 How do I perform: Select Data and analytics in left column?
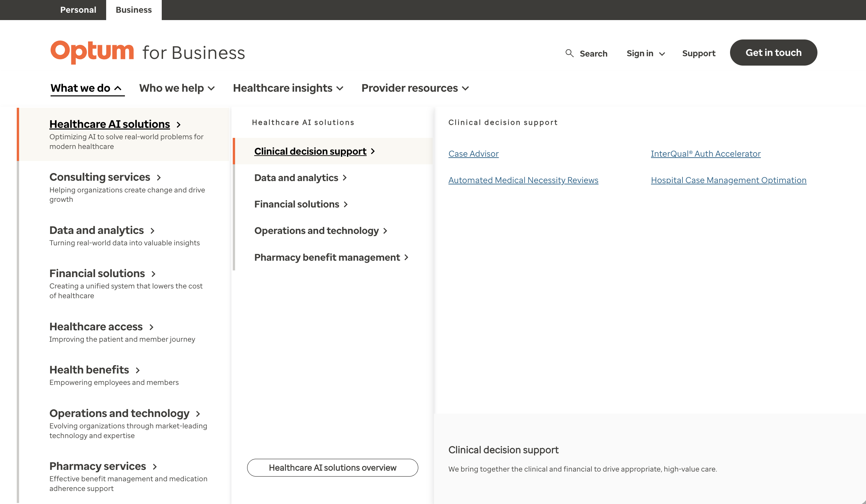click(96, 230)
